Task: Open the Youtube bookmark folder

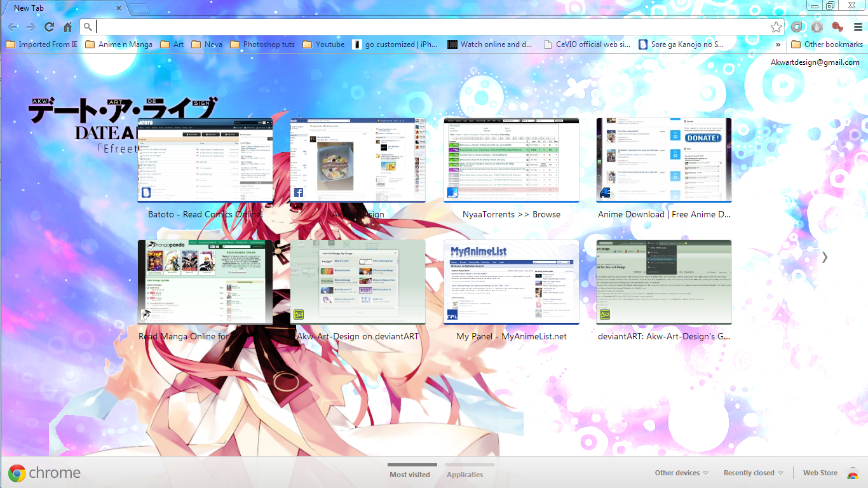Action: pyautogui.click(x=323, y=44)
